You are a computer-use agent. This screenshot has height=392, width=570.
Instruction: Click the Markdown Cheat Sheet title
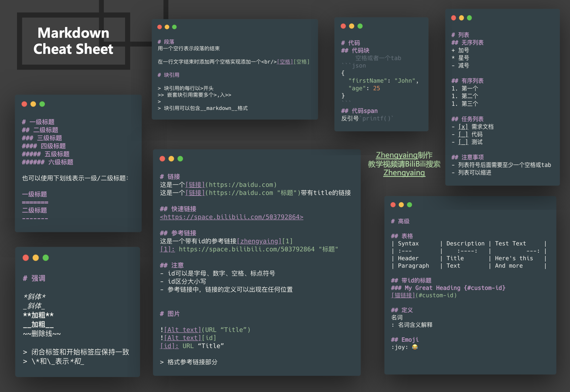73,41
